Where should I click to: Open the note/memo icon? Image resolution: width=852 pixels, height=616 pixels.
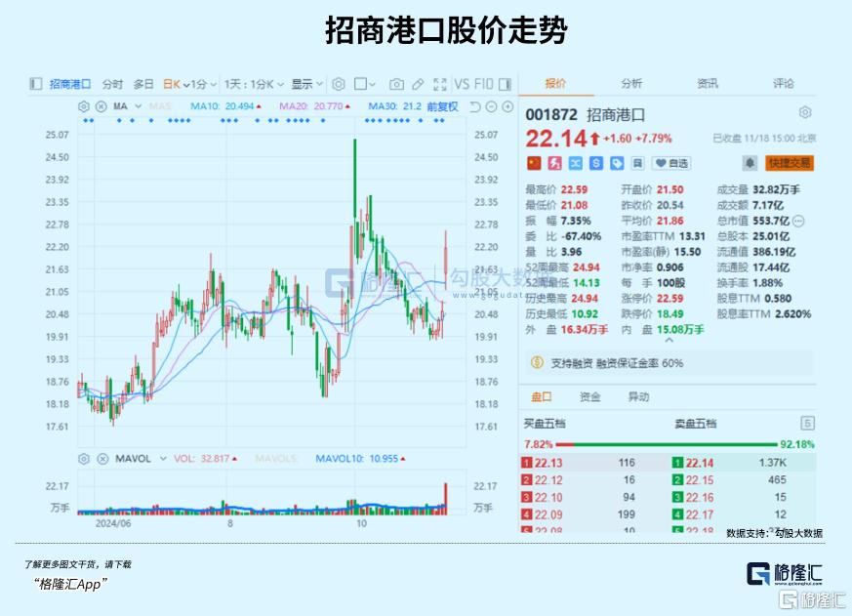pos(637,163)
